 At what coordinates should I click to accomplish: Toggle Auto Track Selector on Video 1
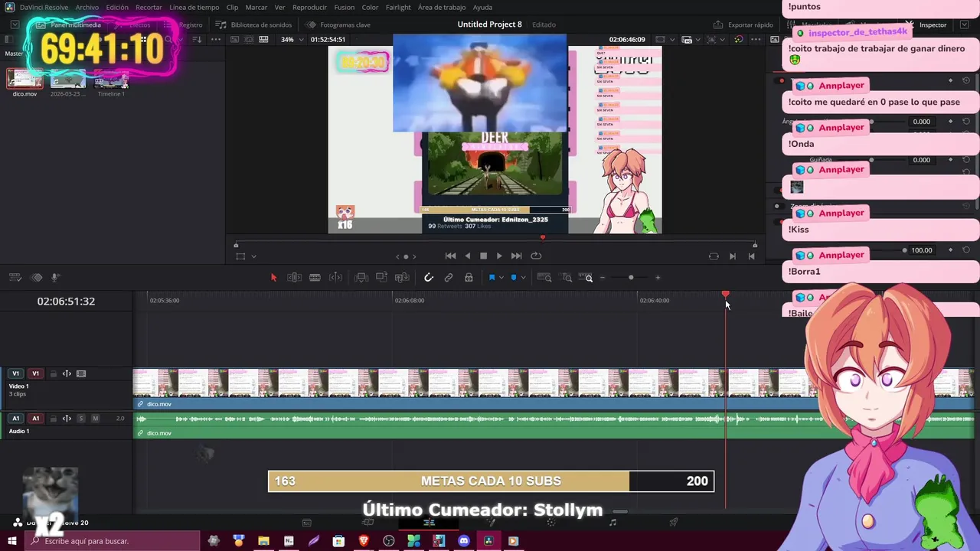pos(67,374)
